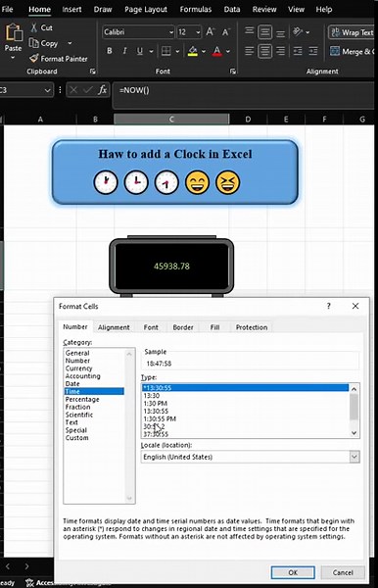Viewport: 378px width, 588px height.
Task: Click the Type list scroll down arrow
Action: pos(354,433)
